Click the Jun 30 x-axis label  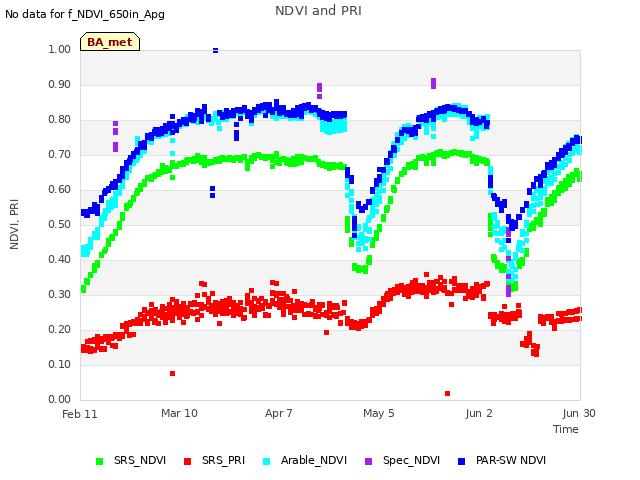pos(579,413)
